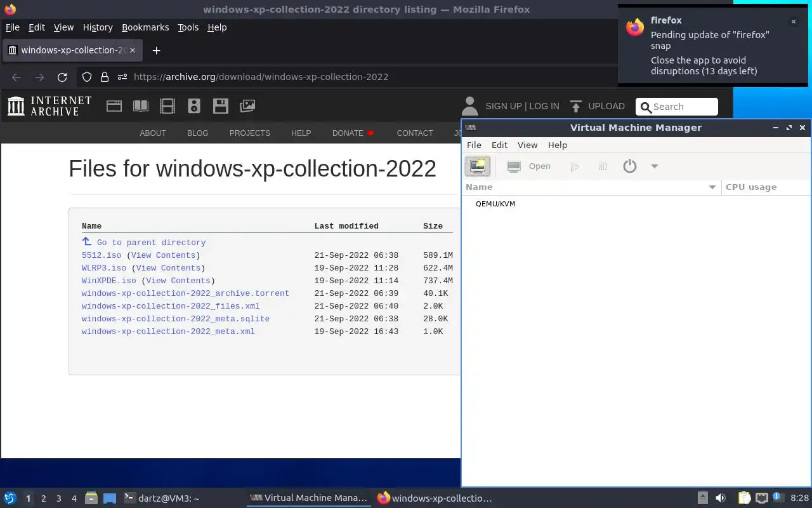View Contents of 5512.iso

[x=163, y=255]
